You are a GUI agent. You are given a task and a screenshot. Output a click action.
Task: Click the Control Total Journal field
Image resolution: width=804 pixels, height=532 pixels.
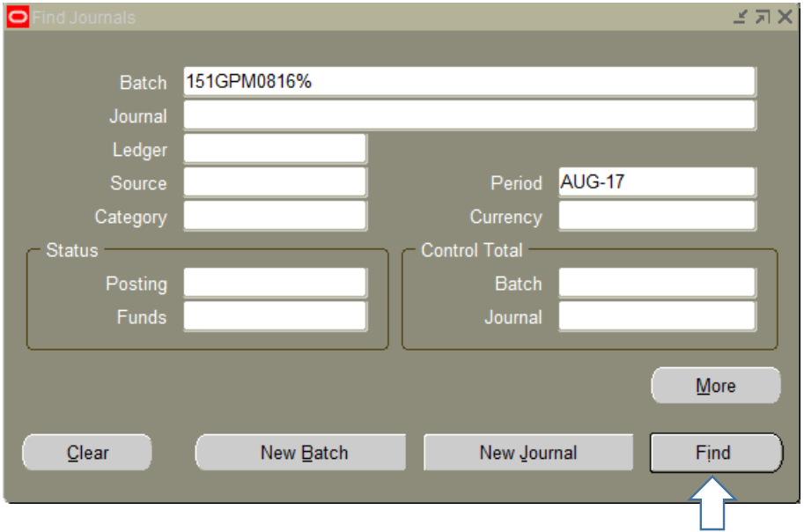(657, 316)
